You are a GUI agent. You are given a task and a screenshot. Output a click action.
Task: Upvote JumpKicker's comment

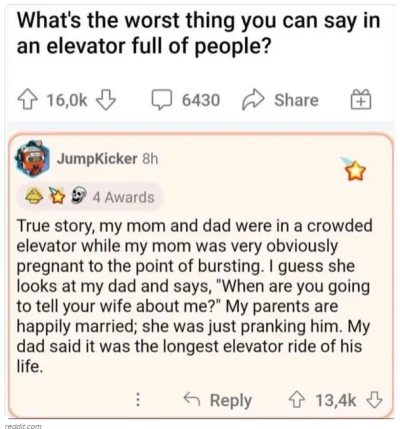tap(298, 400)
